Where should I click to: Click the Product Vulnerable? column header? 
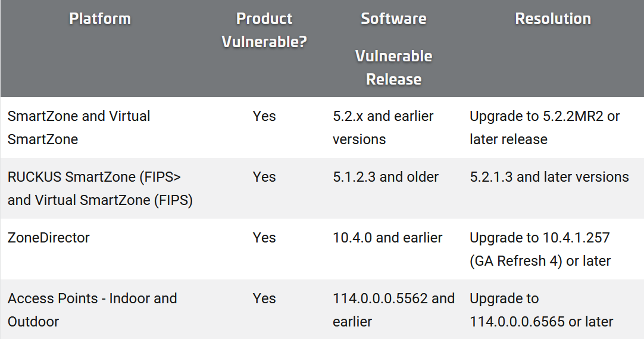click(264, 30)
